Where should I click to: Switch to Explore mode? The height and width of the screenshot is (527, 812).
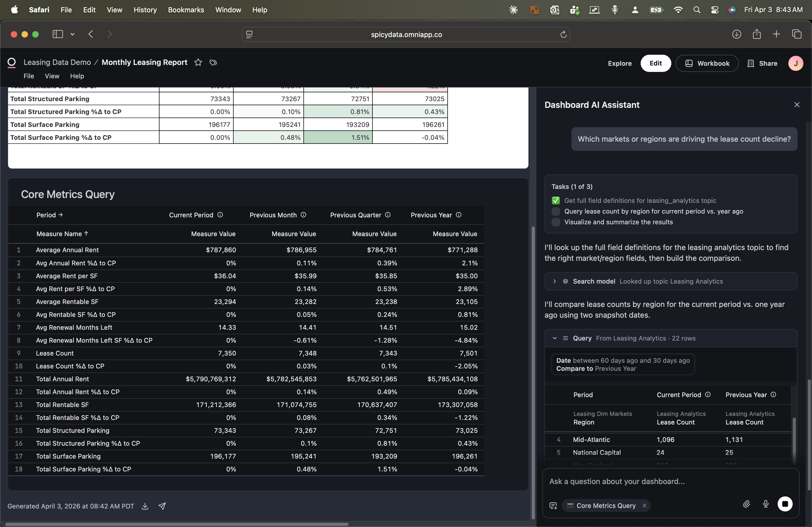pyautogui.click(x=619, y=63)
